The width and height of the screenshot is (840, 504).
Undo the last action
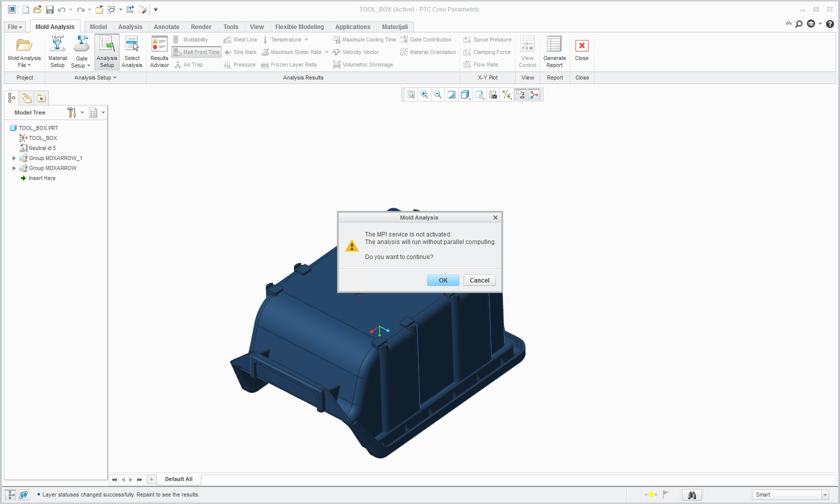pyautogui.click(x=61, y=9)
